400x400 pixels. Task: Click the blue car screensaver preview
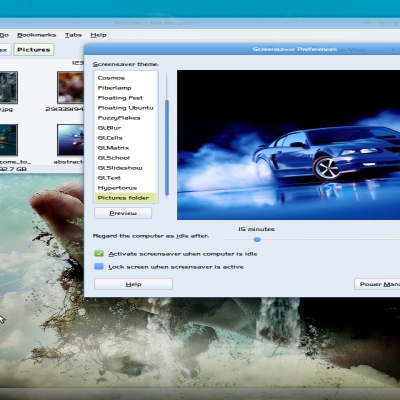(x=288, y=145)
